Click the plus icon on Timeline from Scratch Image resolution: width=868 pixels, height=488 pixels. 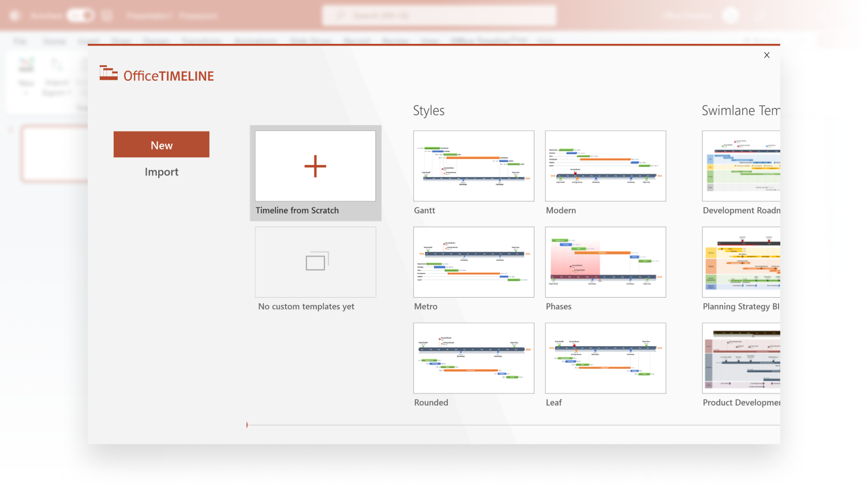315,166
